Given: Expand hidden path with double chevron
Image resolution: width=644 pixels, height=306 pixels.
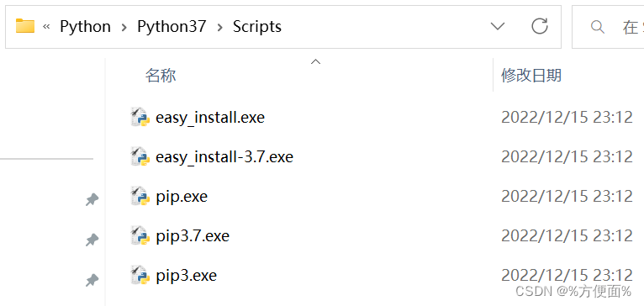Looking at the screenshot, I should tap(46, 27).
